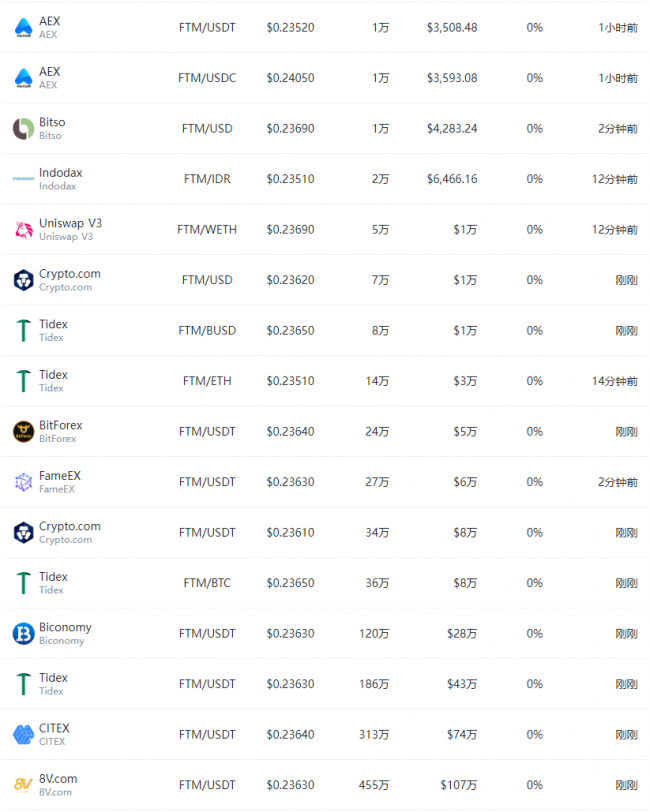Open the Bitso exchange name link
This screenshot has height=812, width=650.
(52, 122)
